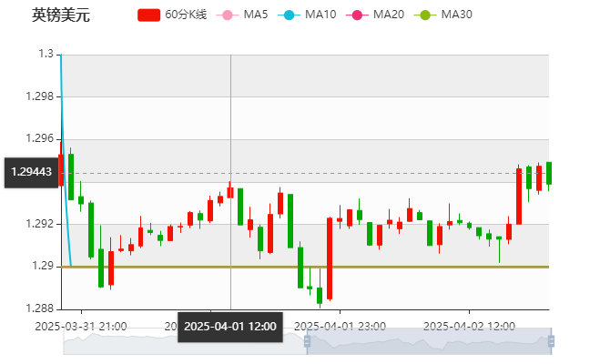Click the 1.3 label on the y-axis
The image size is (610, 364).
[46, 54]
